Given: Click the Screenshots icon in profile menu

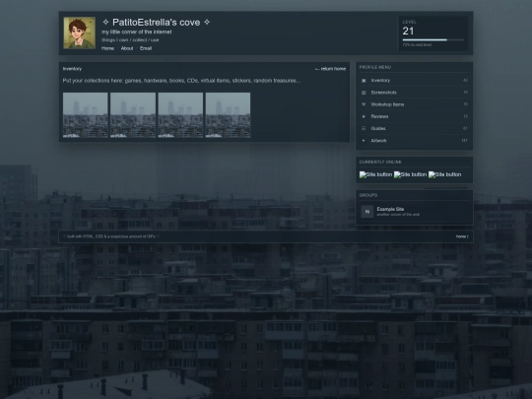Looking at the screenshot, I should (364, 93).
